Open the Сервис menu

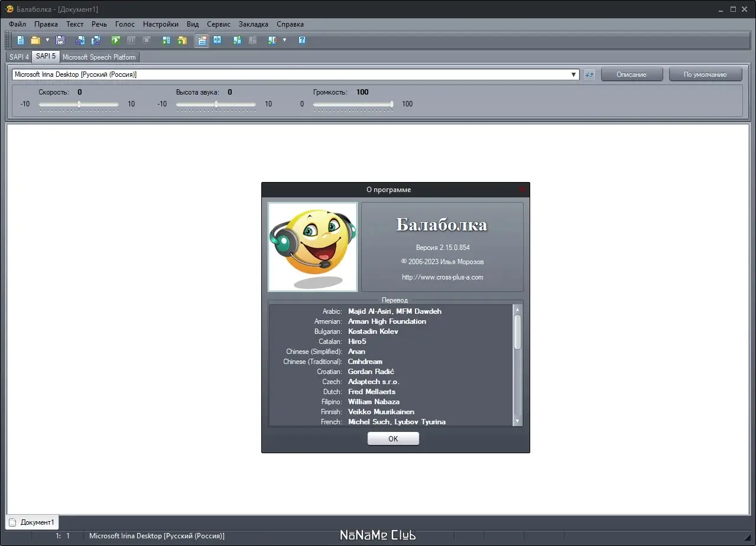[219, 24]
